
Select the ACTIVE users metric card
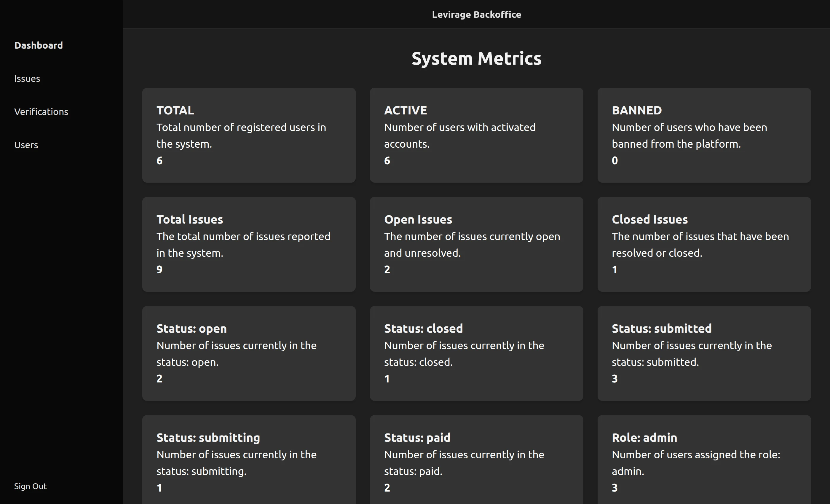click(476, 135)
